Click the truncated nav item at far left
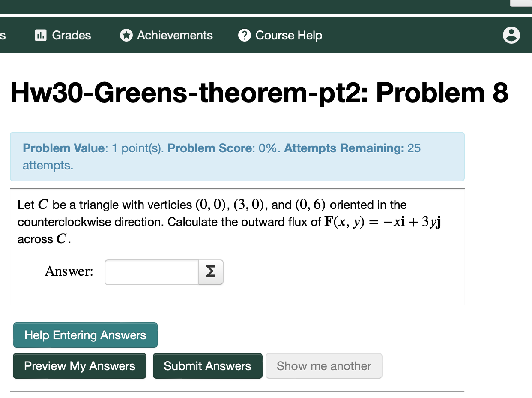The width and height of the screenshot is (532, 398). (2, 36)
